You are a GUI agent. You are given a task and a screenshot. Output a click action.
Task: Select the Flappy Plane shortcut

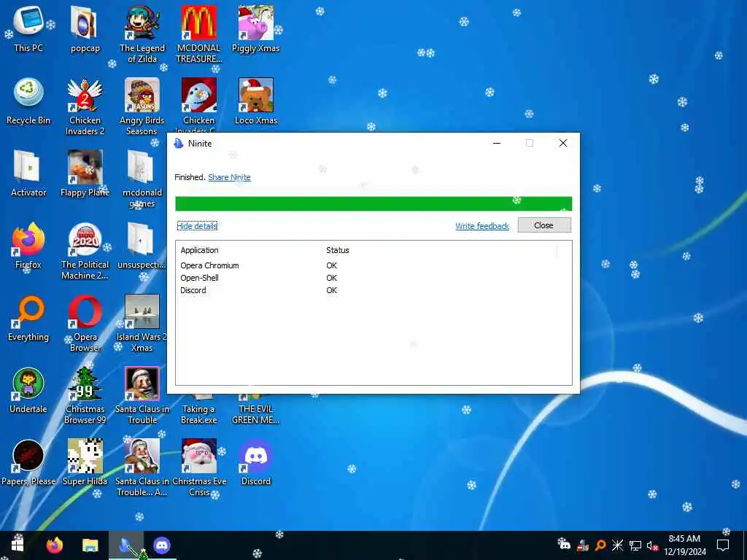[x=85, y=174]
